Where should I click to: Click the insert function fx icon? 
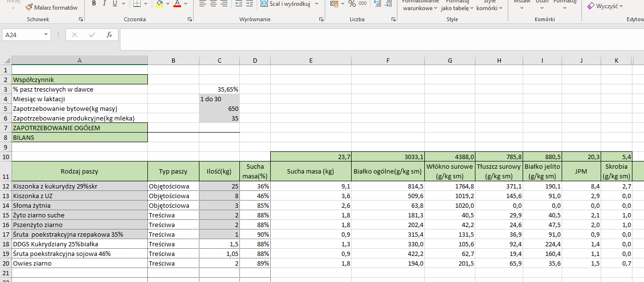point(109,35)
